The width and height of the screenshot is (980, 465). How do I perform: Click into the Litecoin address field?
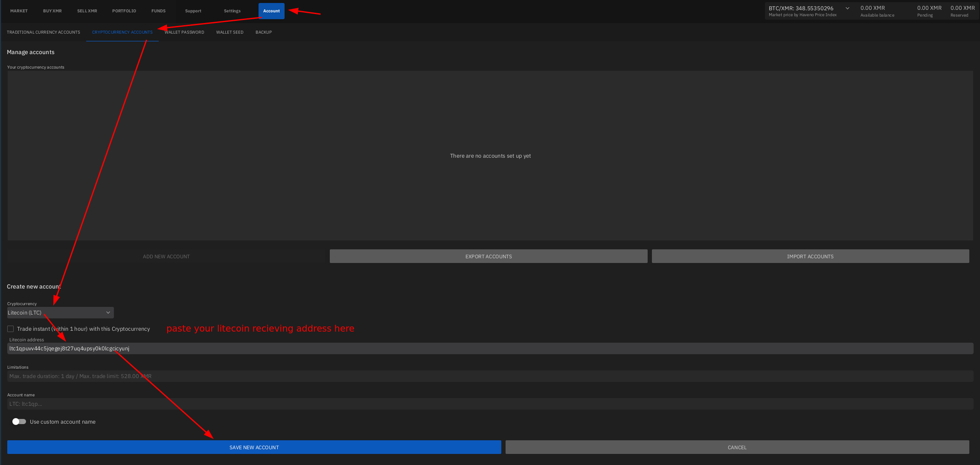pos(490,349)
